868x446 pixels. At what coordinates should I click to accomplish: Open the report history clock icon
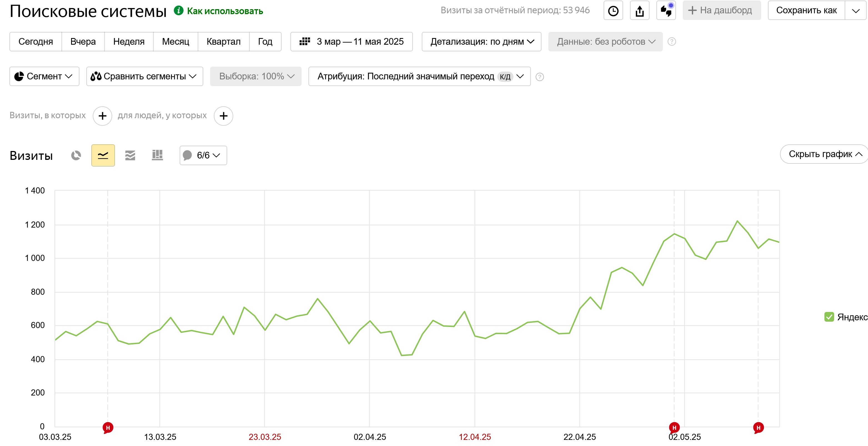[x=613, y=11]
